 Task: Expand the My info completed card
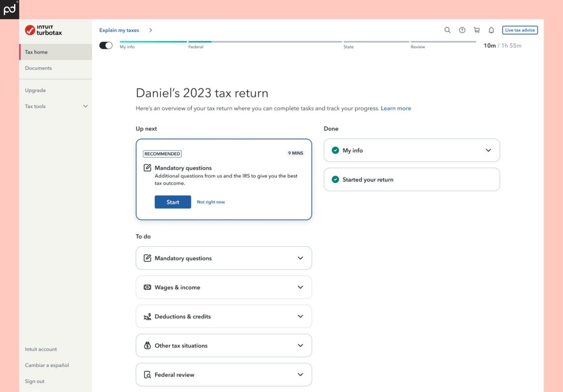coord(489,150)
